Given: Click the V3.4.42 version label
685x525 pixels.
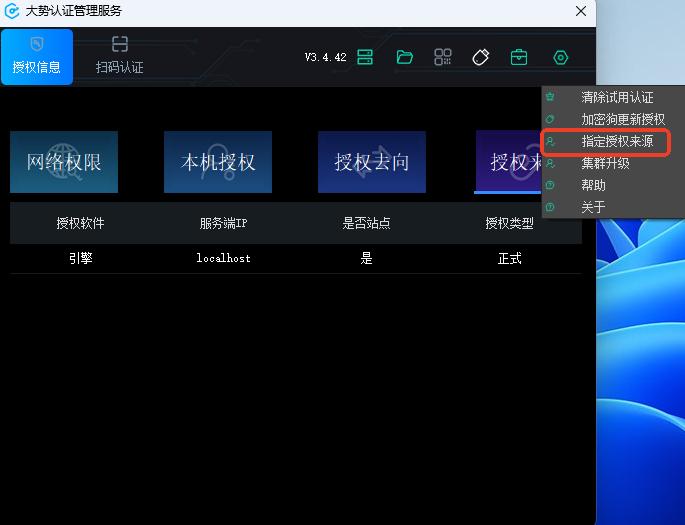Looking at the screenshot, I should 325,57.
